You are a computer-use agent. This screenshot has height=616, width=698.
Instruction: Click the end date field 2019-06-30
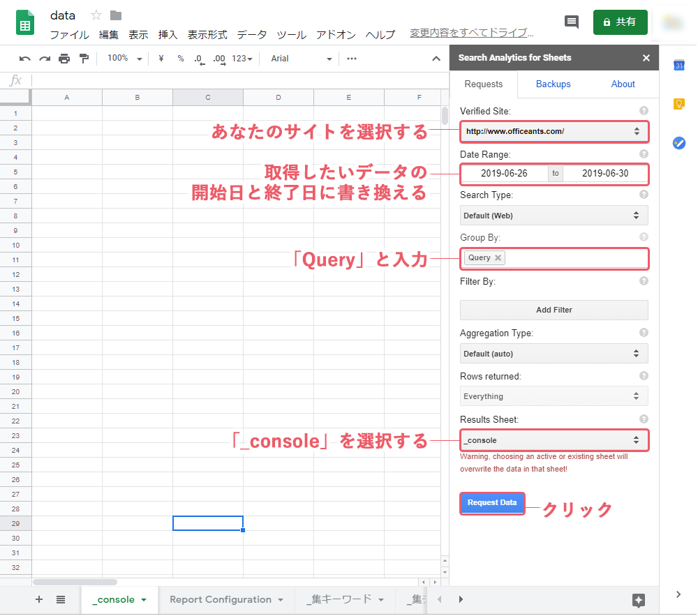click(605, 174)
